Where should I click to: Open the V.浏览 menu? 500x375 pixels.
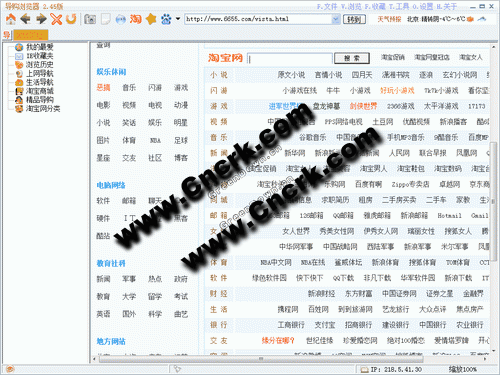[x=351, y=6]
